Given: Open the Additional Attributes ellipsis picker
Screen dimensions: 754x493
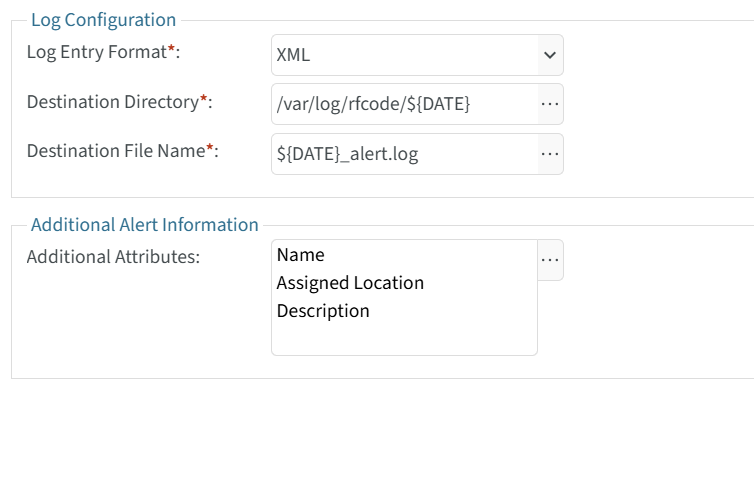Looking at the screenshot, I should coord(550,260).
